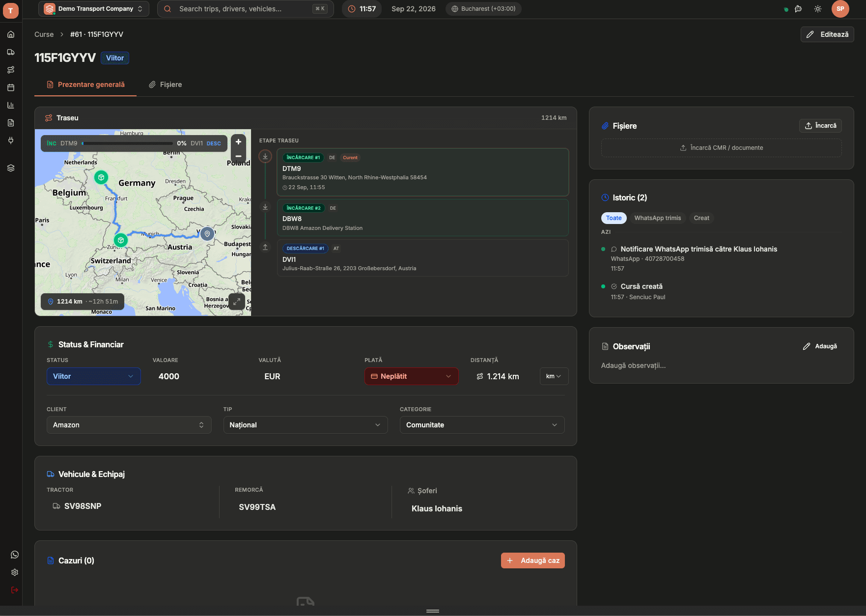866x616 pixels.
Task: Focus the search trips field
Action: pos(246,9)
